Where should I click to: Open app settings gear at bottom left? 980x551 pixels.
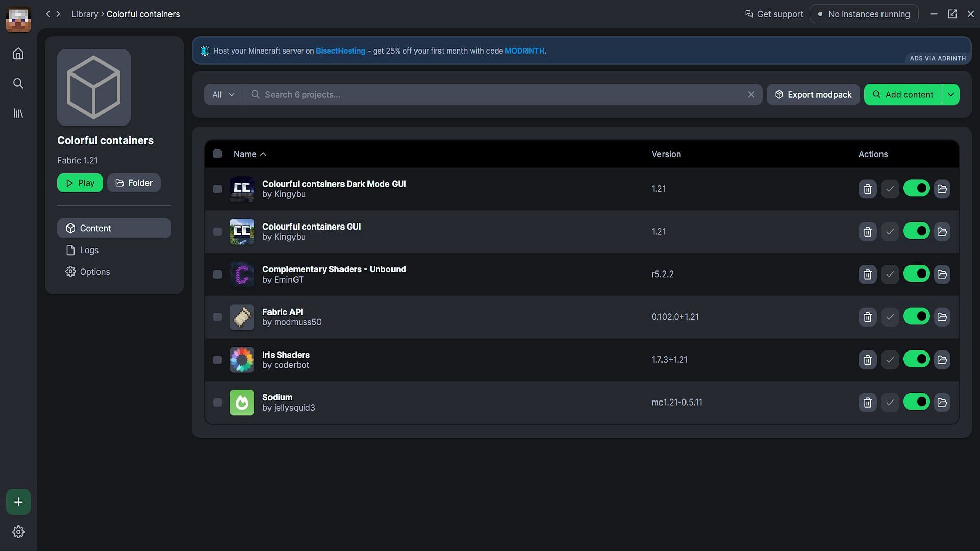(18, 532)
